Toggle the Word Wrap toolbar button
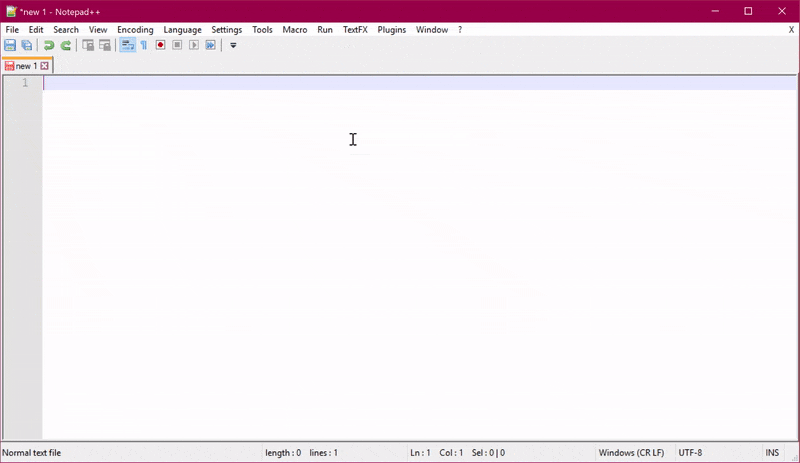Screen dimensions: 800x463 127,45
